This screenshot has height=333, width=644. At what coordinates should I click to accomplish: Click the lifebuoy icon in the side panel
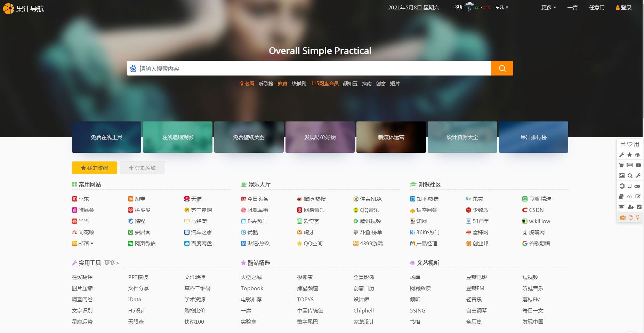tap(622, 186)
